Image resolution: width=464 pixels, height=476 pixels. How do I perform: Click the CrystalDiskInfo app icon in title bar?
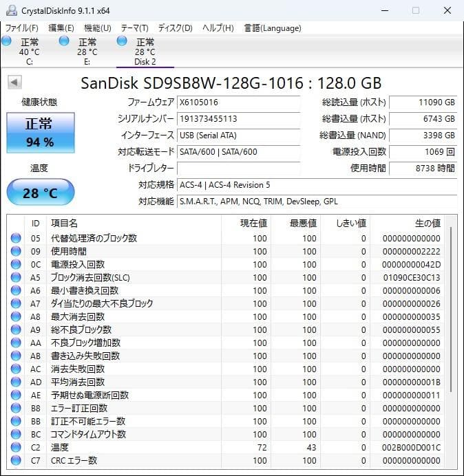(12, 10)
